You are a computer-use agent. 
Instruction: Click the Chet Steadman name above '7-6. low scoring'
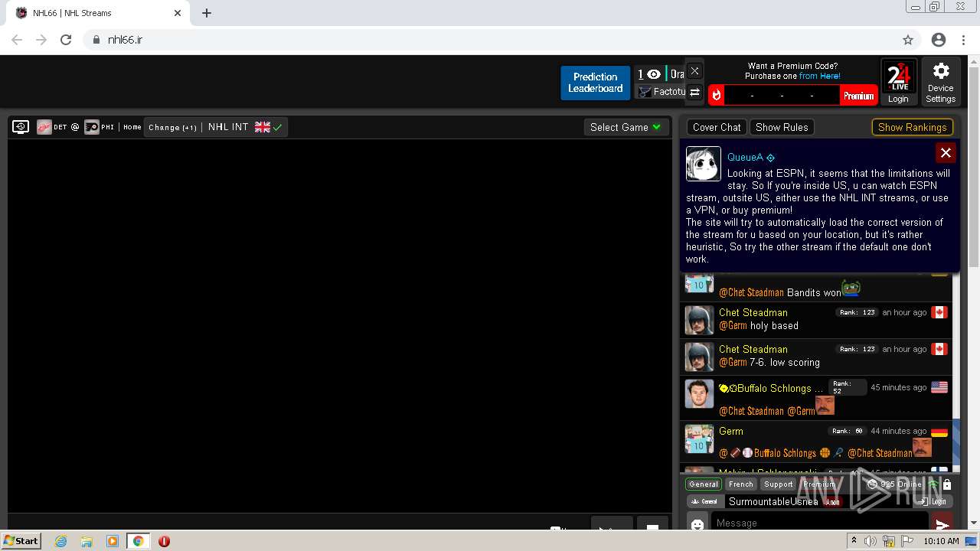(753, 349)
